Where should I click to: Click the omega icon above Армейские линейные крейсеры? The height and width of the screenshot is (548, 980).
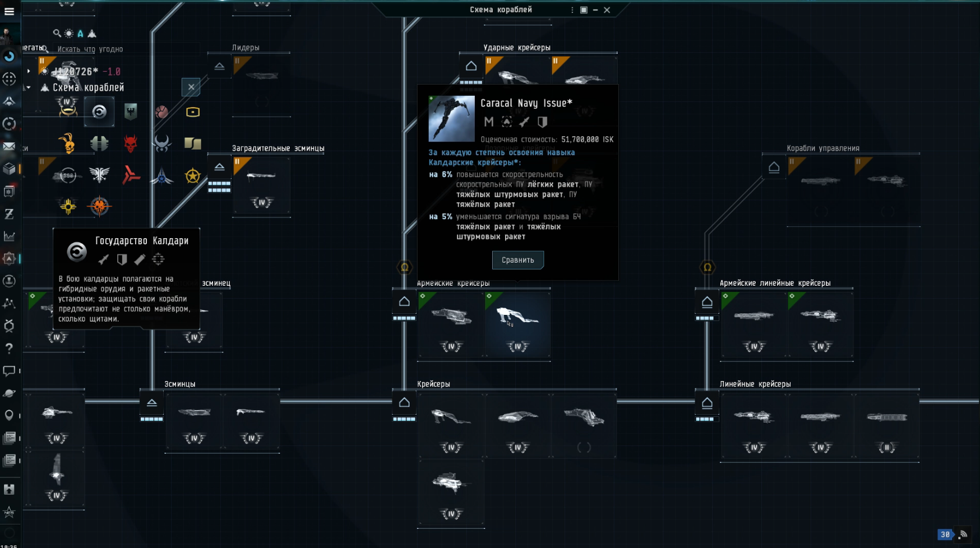[707, 267]
